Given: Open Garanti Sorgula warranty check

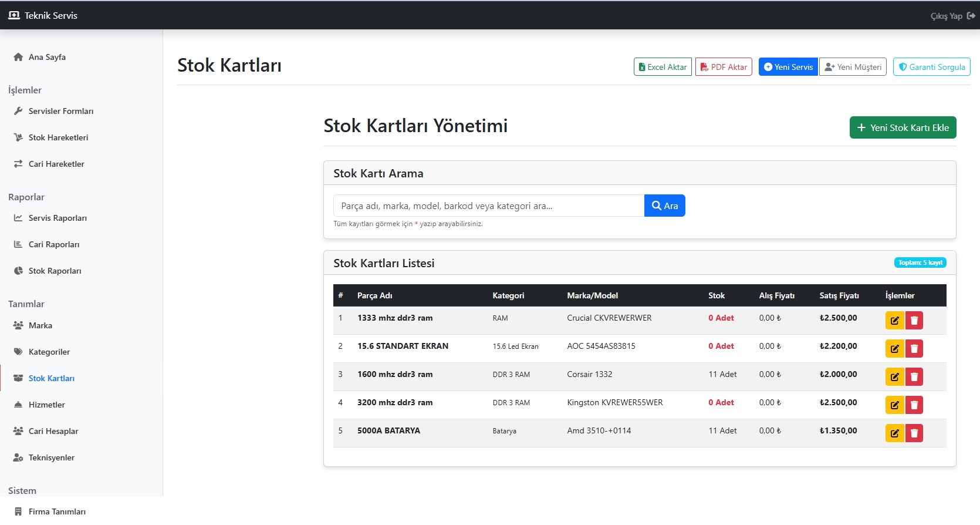Looking at the screenshot, I should [x=931, y=67].
